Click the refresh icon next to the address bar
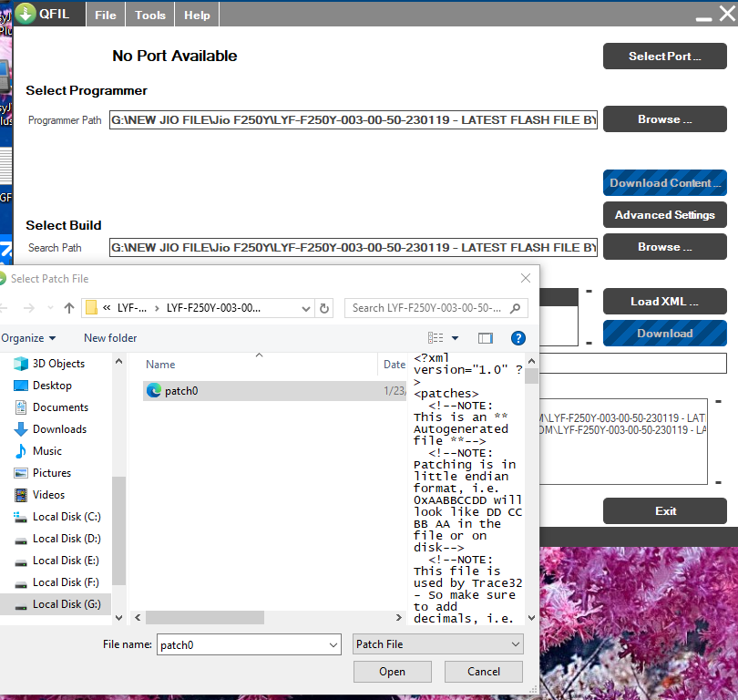 pyautogui.click(x=325, y=308)
